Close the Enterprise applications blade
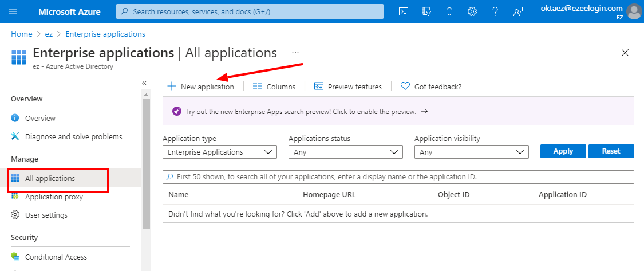The width and height of the screenshot is (644, 271). 625,53
